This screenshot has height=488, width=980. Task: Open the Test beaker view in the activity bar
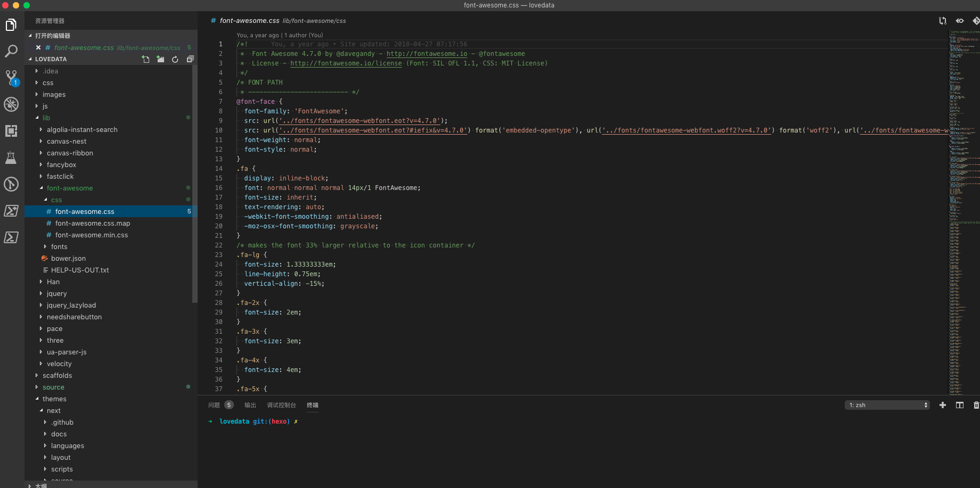[11, 158]
